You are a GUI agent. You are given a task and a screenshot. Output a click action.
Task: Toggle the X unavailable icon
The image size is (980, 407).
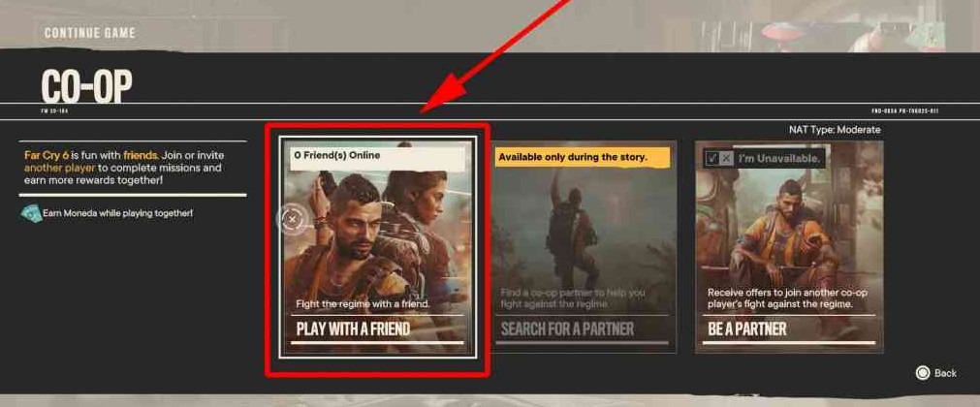(x=726, y=159)
